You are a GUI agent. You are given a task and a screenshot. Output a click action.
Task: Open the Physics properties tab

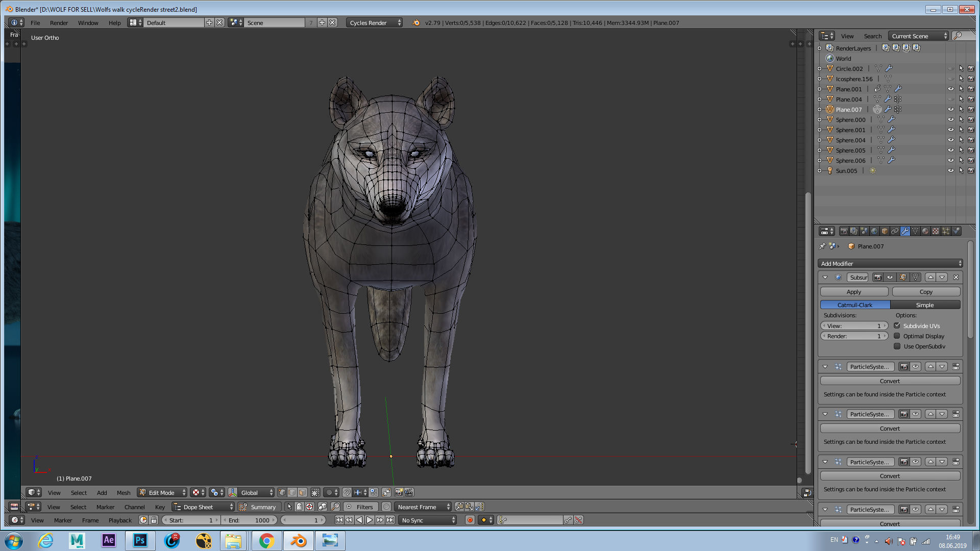coord(956,231)
